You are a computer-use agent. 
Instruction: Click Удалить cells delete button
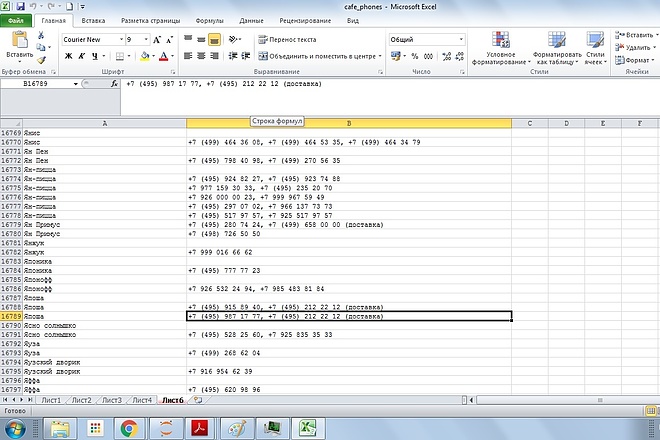[635, 48]
